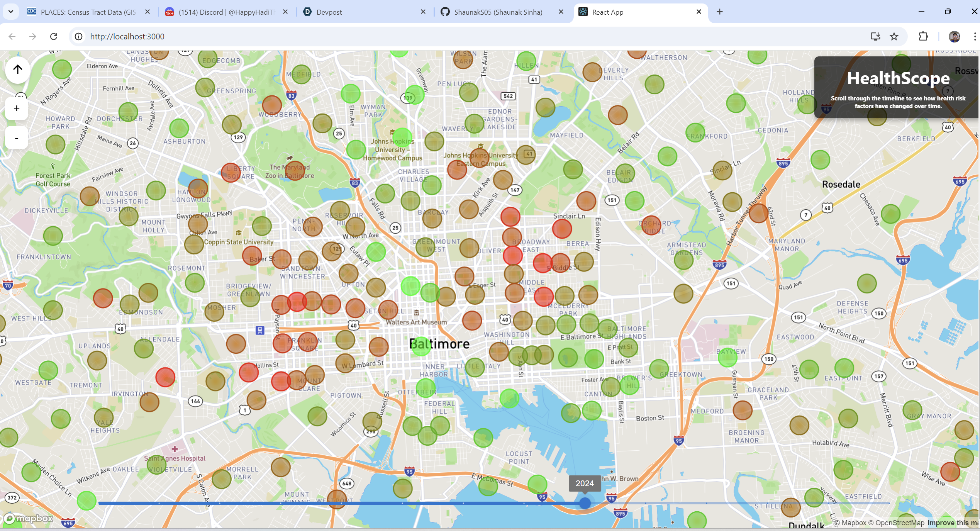Screen dimensions: 980x531
Task: Open a new browser tab
Action: coord(720,12)
